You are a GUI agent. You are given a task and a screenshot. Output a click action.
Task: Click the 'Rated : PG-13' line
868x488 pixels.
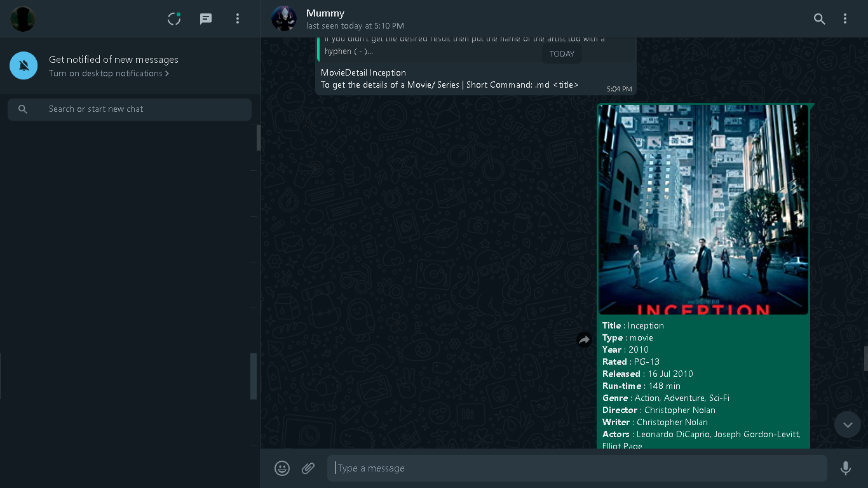pyautogui.click(x=631, y=362)
